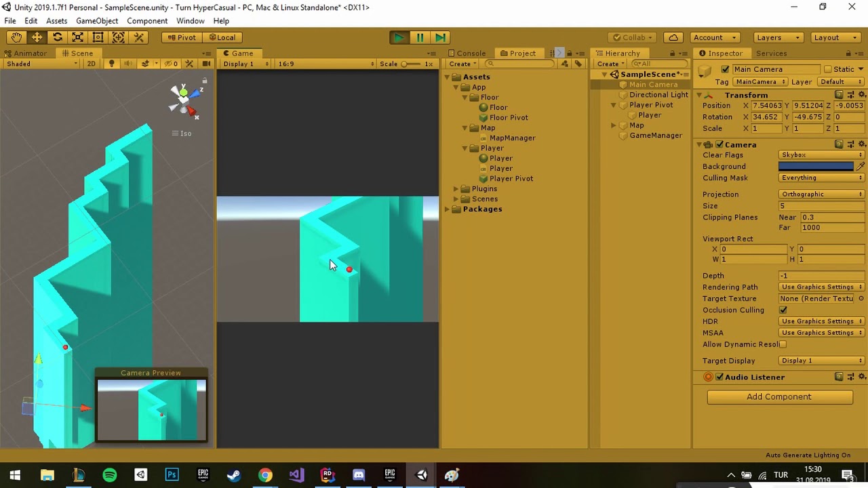This screenshot has width=868, height=488.
Task: Open the Cloud services icon
Action: tap(673, 37)
